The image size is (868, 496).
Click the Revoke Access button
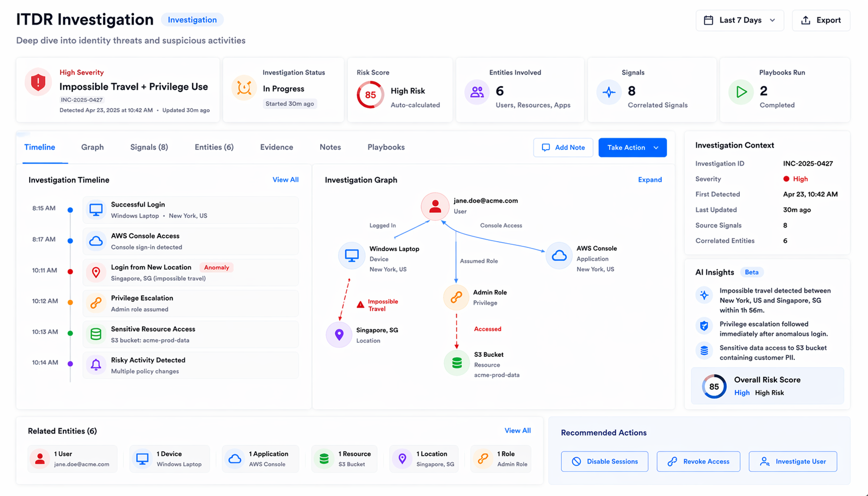coord(698,461)
